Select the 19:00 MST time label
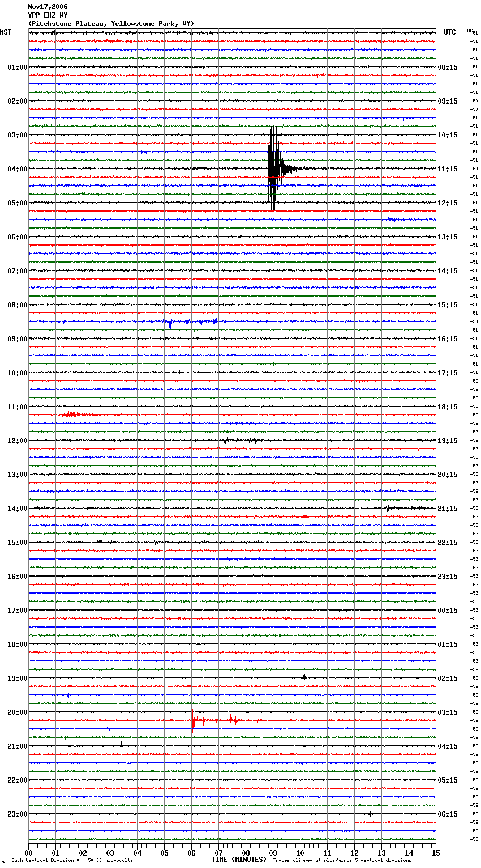Viewport: 481px width, 868px height. 17,678
